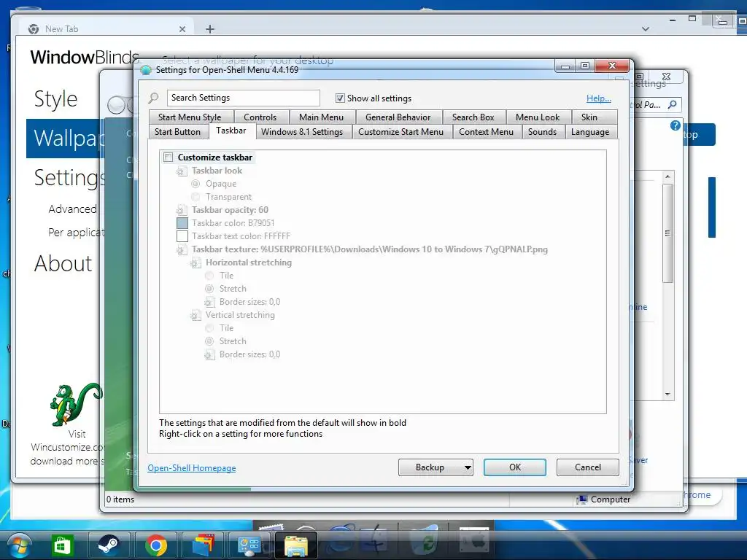Viewport: 747px width, 560px height.
Task: Switch to Chrome on the taskbar
Action: (x=156, y=545)
